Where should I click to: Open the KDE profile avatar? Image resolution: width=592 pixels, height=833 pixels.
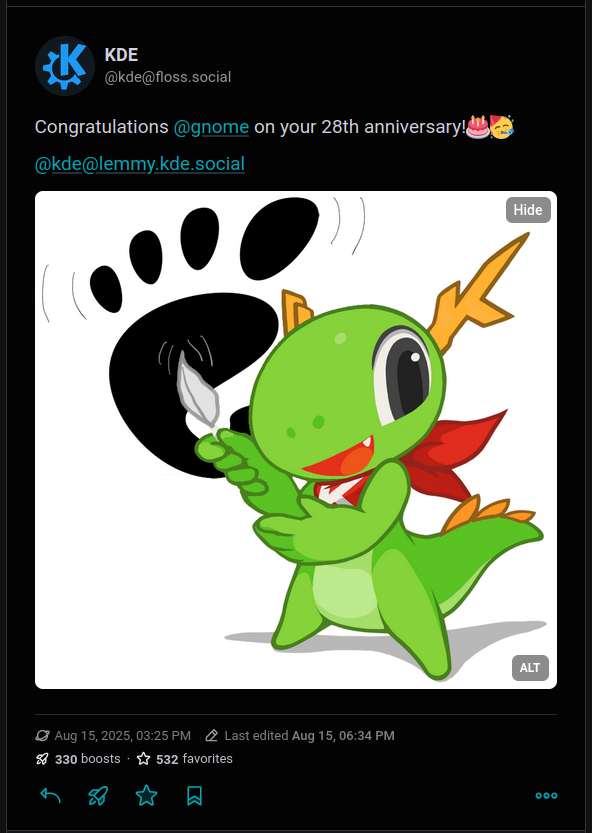click(x=65, y=66)
